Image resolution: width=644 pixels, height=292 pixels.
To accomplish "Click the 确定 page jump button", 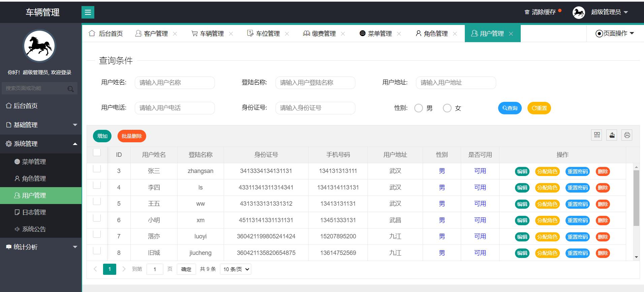I will point(186,269).
